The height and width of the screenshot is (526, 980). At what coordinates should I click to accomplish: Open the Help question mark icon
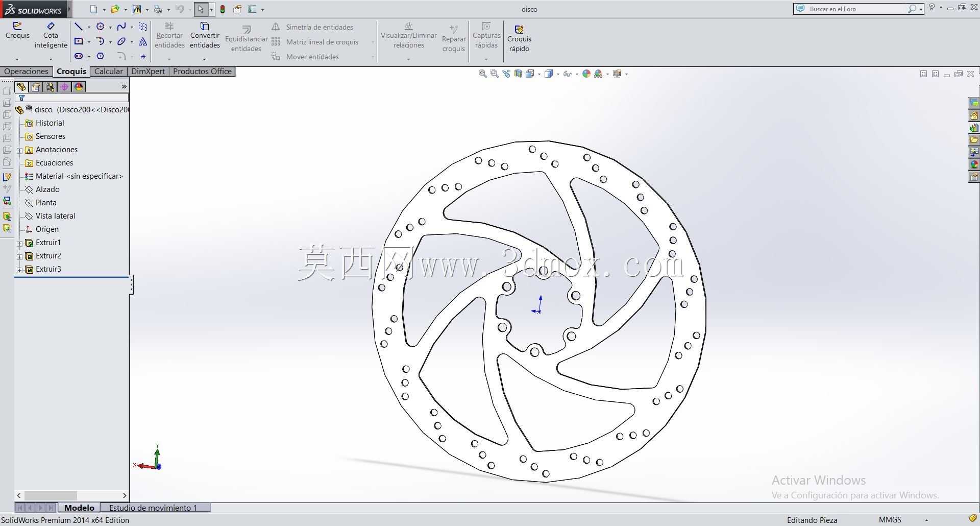pyautogui.click(x=932, y=8)
